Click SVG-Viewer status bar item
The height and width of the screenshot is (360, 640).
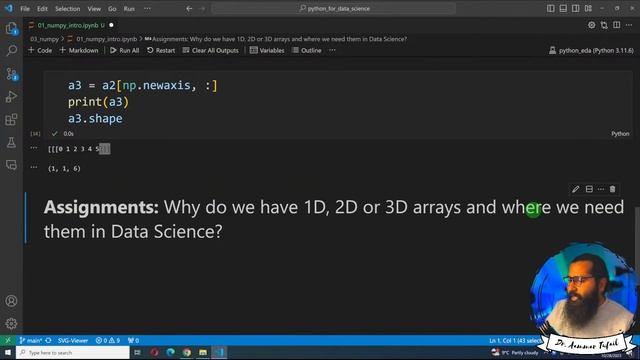(73, 340)
